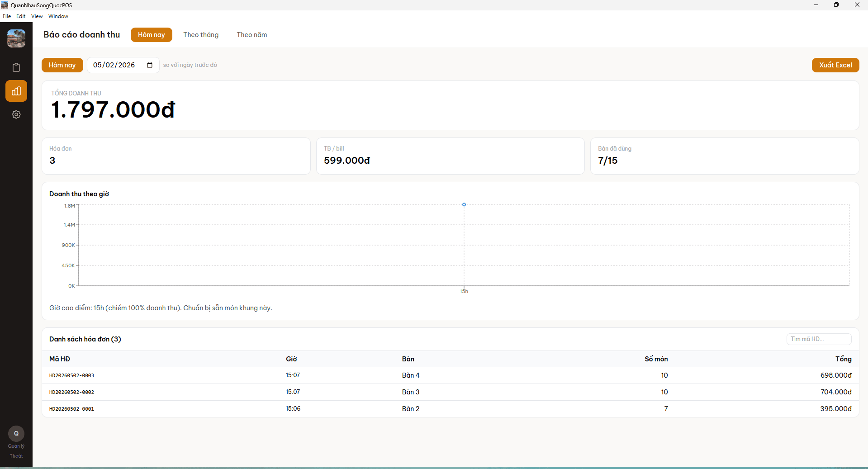Click the Bàn 4 cell

pyautogui.click(x=411, y=375)
